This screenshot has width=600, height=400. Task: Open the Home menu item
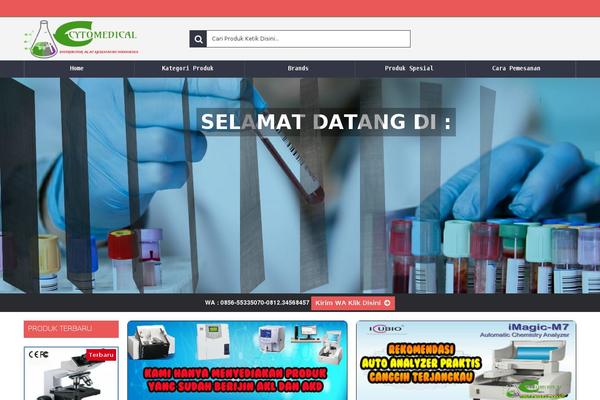(77, 69)
